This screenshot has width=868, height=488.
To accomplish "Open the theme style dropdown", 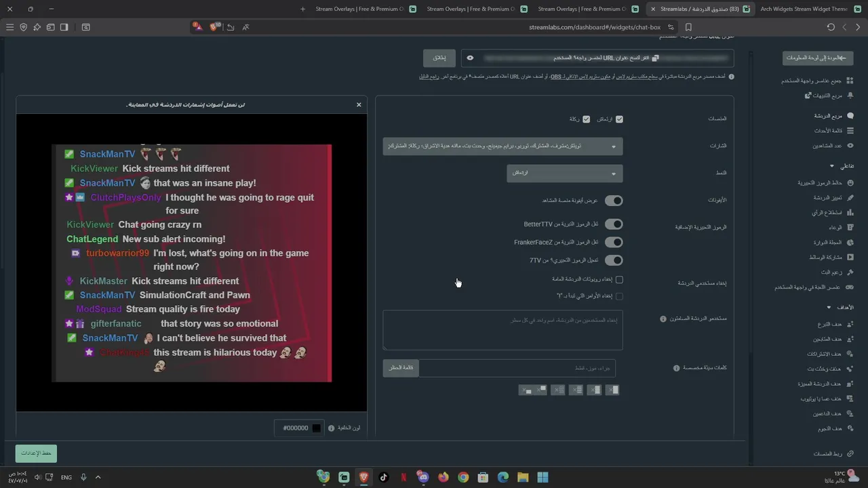I will click(x=564, y=174).
